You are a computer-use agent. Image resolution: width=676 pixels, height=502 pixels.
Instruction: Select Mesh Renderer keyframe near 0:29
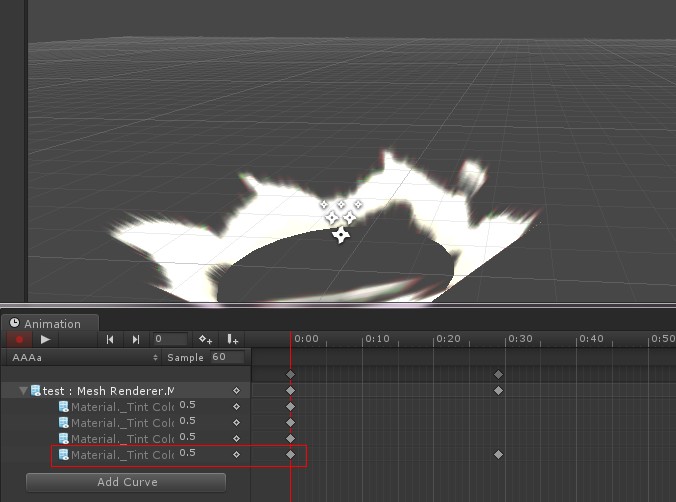pos(498,391)
